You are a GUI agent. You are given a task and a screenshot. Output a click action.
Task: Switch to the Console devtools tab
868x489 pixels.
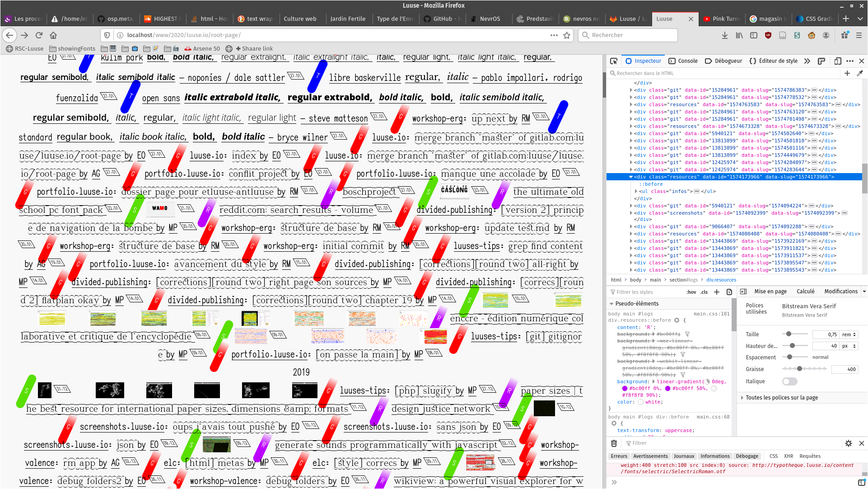click(683, 61)
